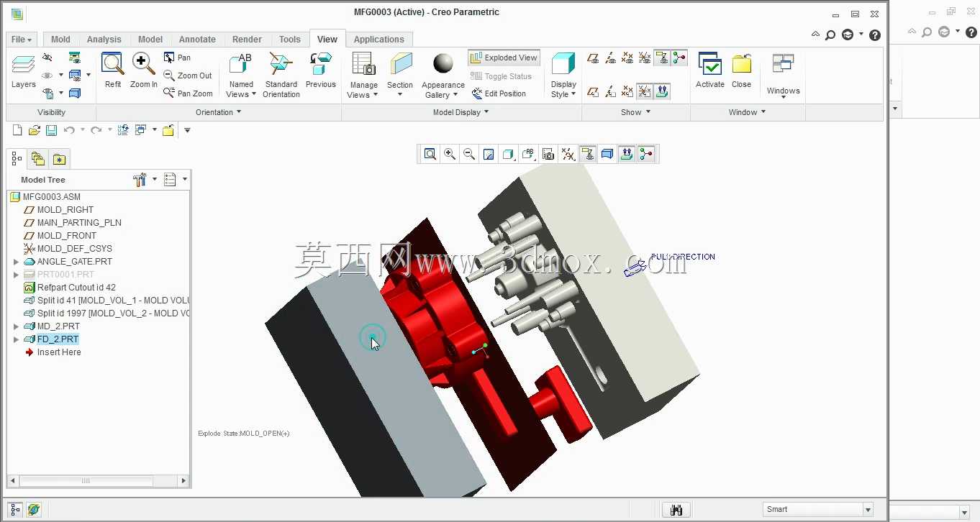Activate the Pan tool
The width and height of the screenshot is (980, 522).
coord(177,58)
